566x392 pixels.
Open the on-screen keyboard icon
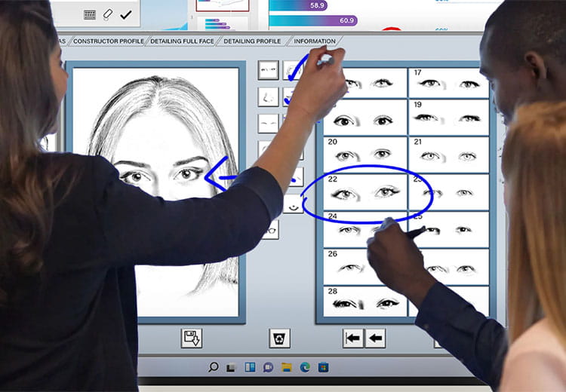tap(90, 14)
